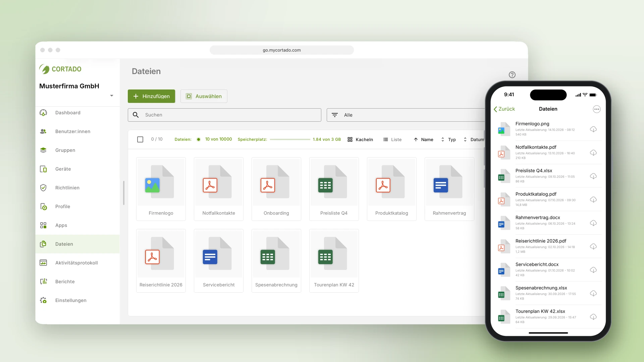Sort files by Typ
The width and height of the screenshot is (644, 362).
(x=448, y=139)
